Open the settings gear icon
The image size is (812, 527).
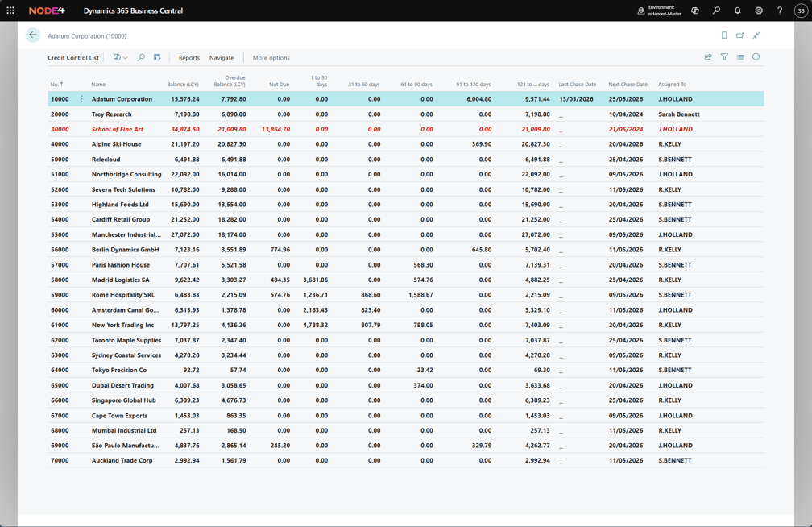point(759,10)
